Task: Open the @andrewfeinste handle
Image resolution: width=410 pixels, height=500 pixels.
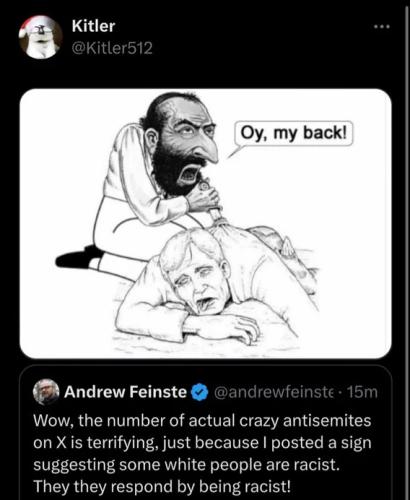Action: pyautogui.click(x=274, y=392)
